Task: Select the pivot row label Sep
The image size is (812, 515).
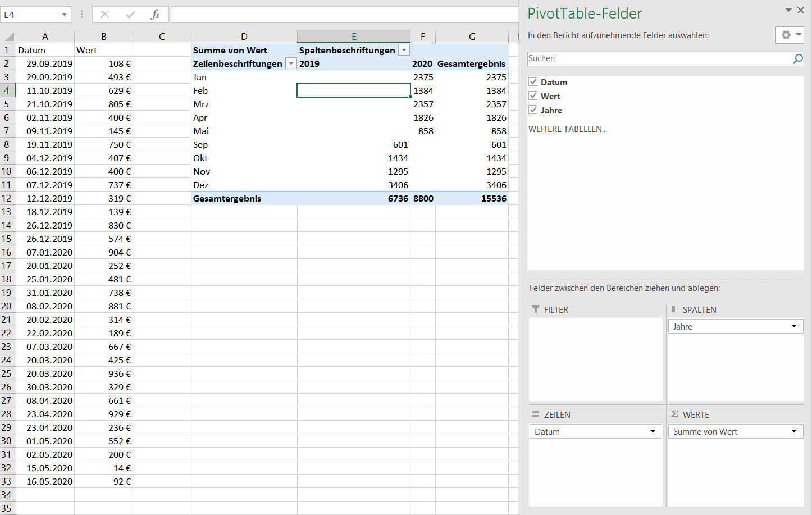Action: [x=244, y=144]
